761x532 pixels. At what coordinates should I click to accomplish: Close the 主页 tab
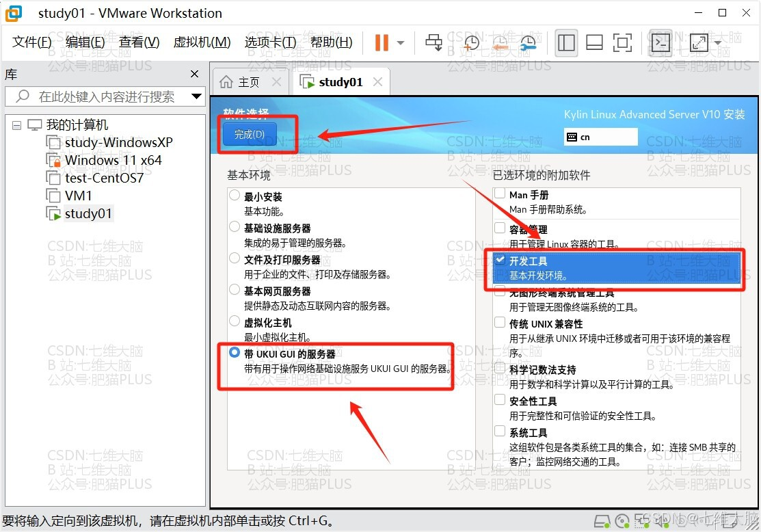click(277, 81)
